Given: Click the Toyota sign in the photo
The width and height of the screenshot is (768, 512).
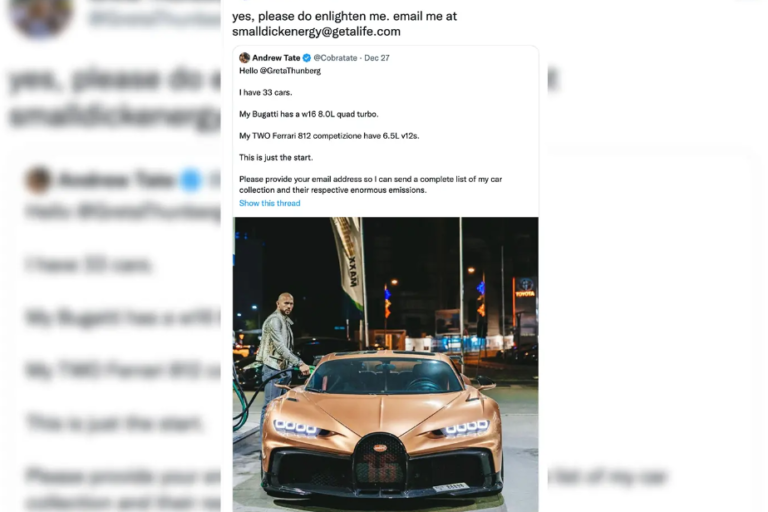Looking at the screenshot, I should [x=525, y=289].
